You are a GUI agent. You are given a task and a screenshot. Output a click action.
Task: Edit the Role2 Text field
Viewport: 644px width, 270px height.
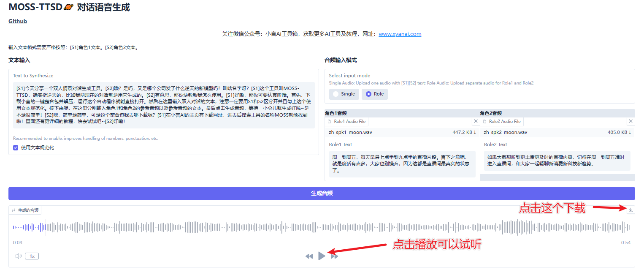pyautogui.click(x=557, y=161)
